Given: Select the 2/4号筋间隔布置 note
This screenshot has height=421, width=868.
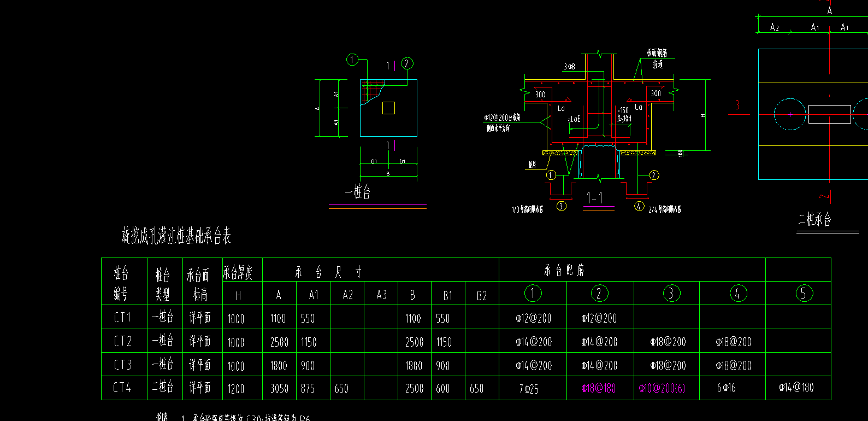Looking at the screenshot, I should coord(665,209).
